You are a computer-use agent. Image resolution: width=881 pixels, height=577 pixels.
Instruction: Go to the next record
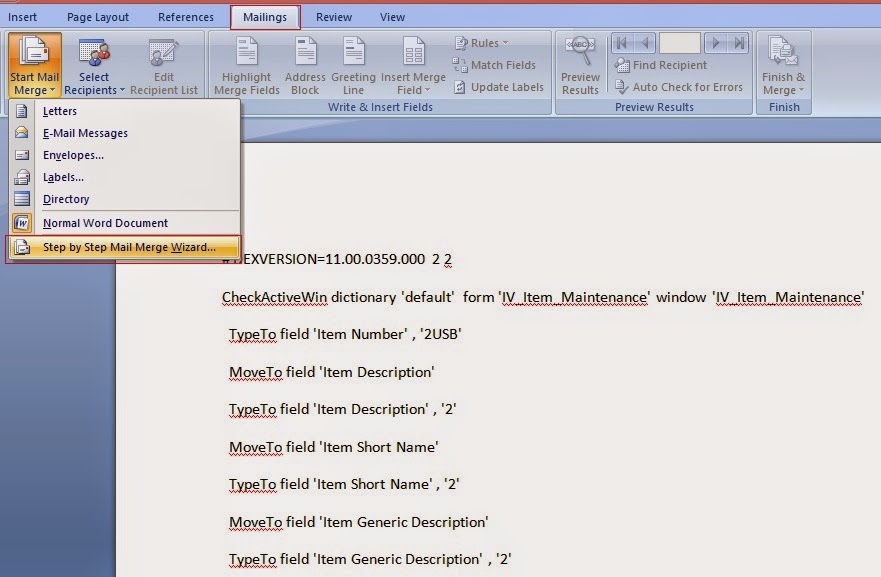point(715,43)
